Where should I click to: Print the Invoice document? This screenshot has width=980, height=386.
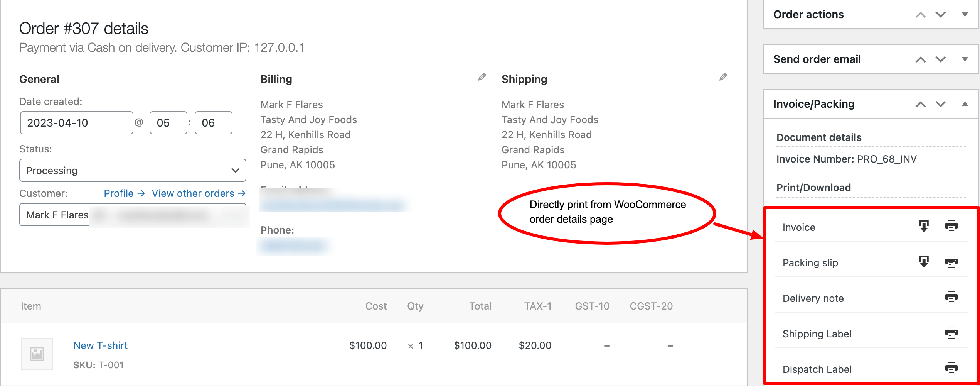point(951,226)
